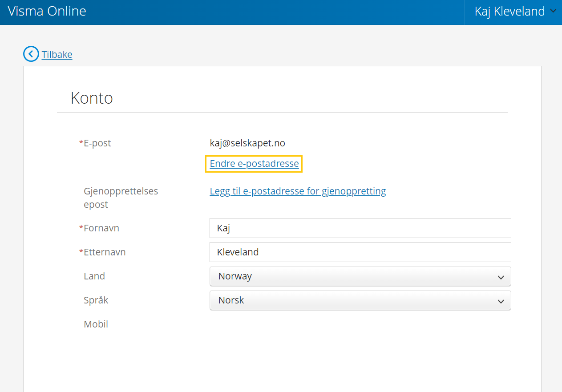
Task: Click Legg til e-postadresse for gjenoppretting
Action: [298, 191]
